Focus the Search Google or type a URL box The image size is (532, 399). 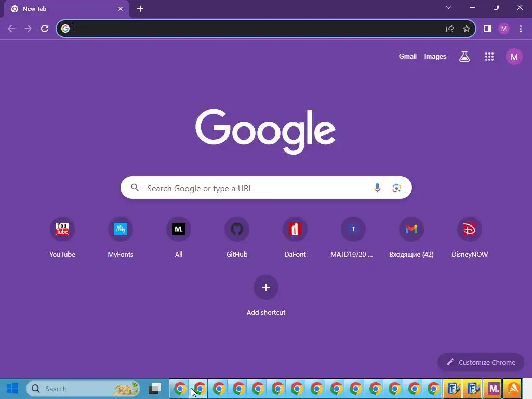tap(266, 188)
